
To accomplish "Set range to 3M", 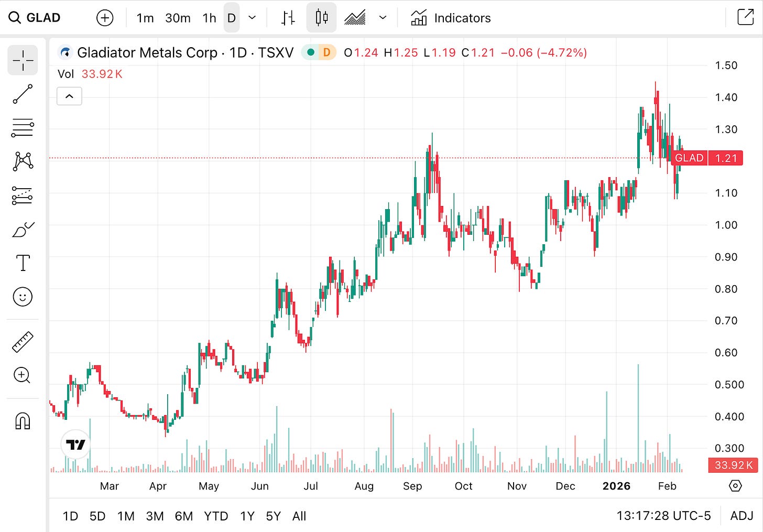I will 155,516.
